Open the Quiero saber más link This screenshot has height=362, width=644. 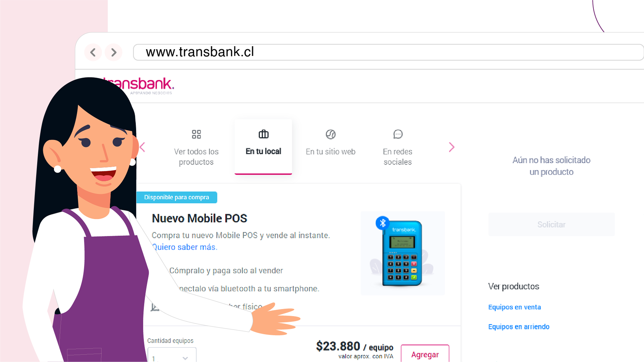pyautogui.click(x=185, y=247)
